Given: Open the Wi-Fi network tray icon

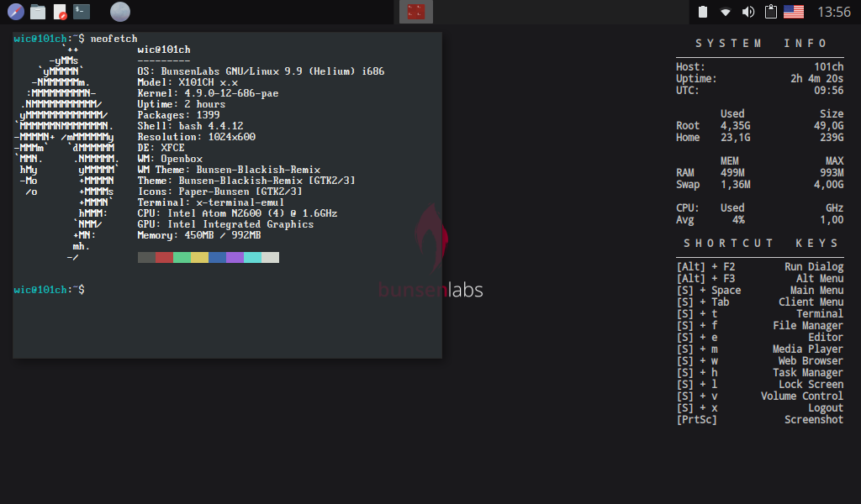Looking at the screenshot, I should point(726,12).
